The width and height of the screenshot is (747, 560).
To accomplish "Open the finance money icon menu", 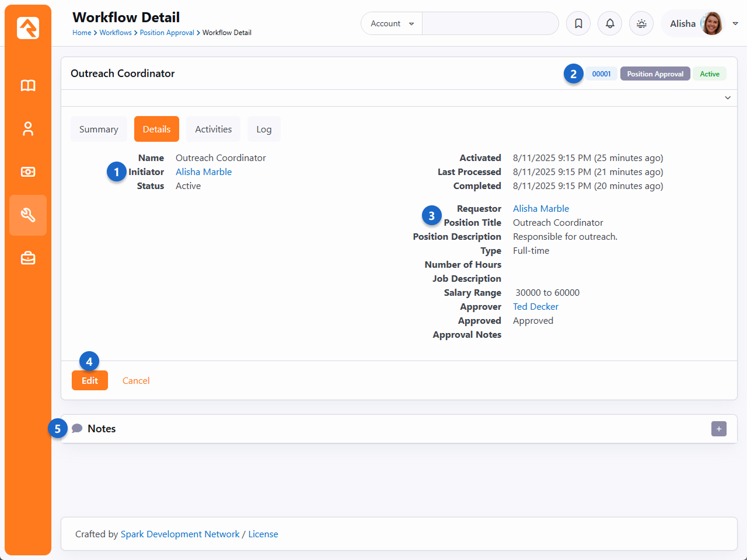I will [x=28, y=172].
